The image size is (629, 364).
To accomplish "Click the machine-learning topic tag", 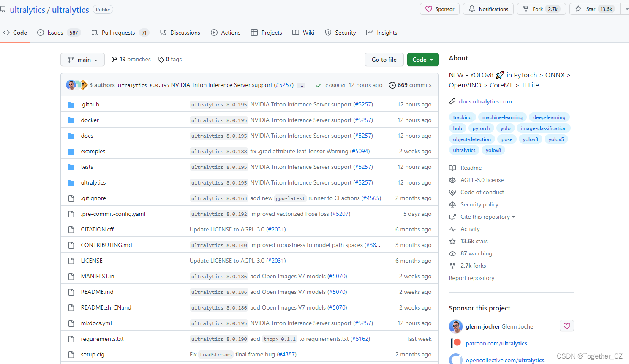I will [502, 117].
